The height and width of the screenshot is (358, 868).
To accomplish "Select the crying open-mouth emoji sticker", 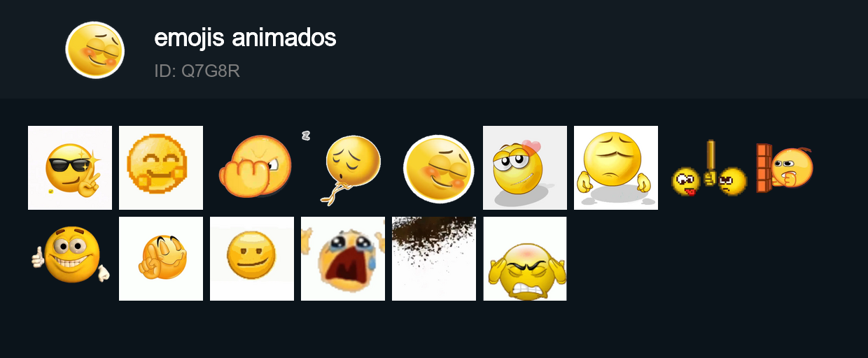I will click(x=343, y=259).
